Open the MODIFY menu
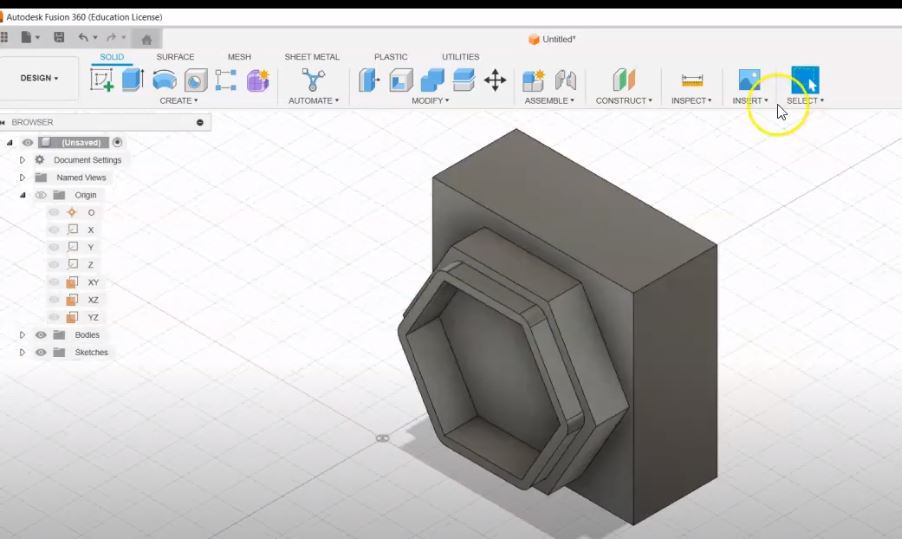The height and width of the screenshot is (539, 902). tap(430, 101)
